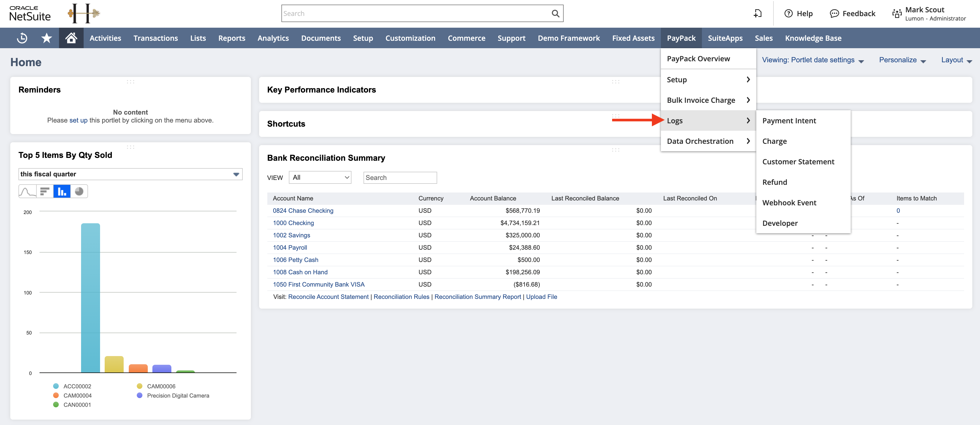Screen dimensions: 980x425
Task: Expand the Data Orchestration submenu
Action: tap(708, 141)
